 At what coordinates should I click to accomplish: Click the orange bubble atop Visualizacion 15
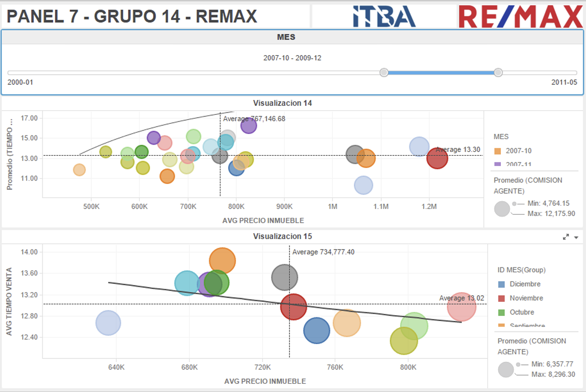tap(222, 260)
